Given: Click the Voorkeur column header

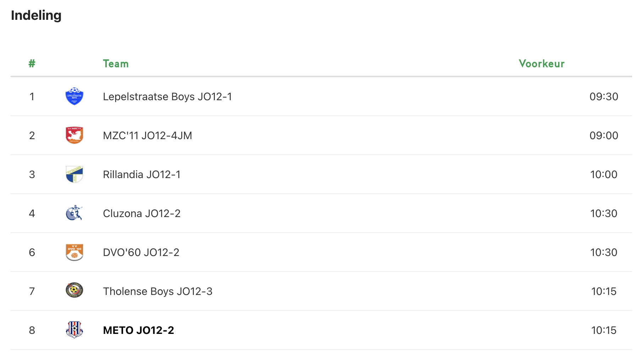Looking at the screenshot, I should pos(541,64).
